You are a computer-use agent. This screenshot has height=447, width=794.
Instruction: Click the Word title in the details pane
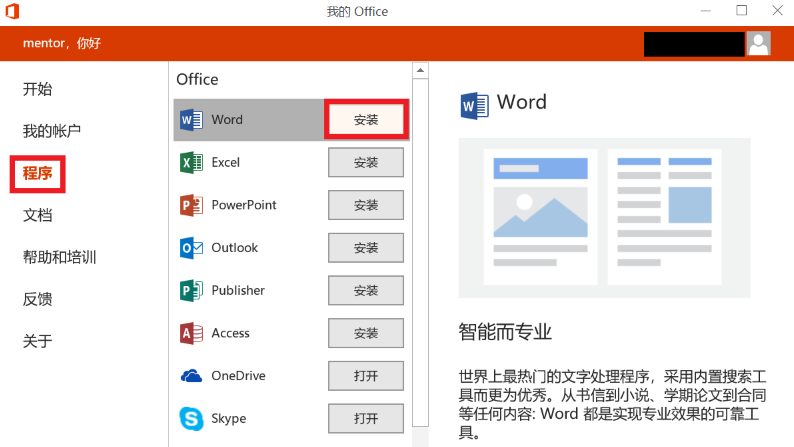(x=522, y=102)
